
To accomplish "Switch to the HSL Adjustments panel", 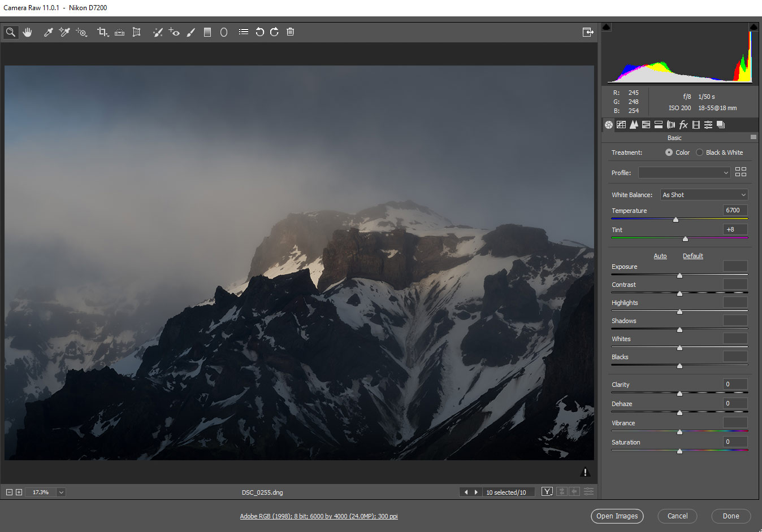I will 646,125.
